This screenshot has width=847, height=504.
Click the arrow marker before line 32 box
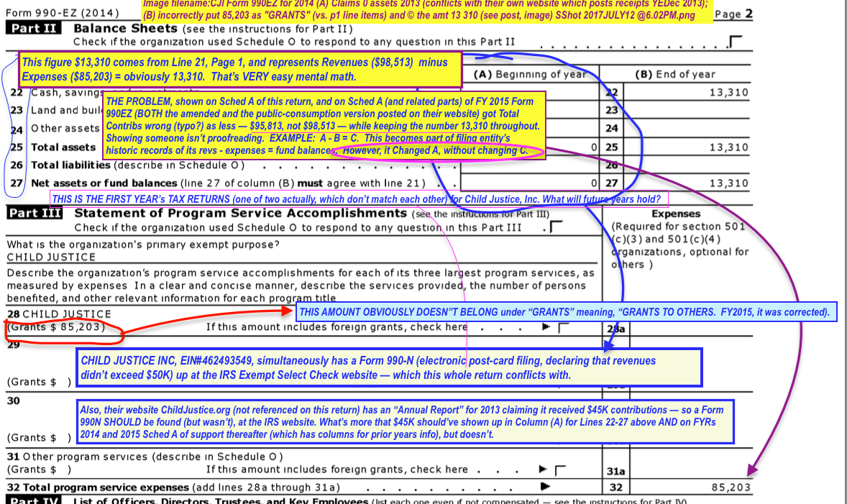point(544,487)
